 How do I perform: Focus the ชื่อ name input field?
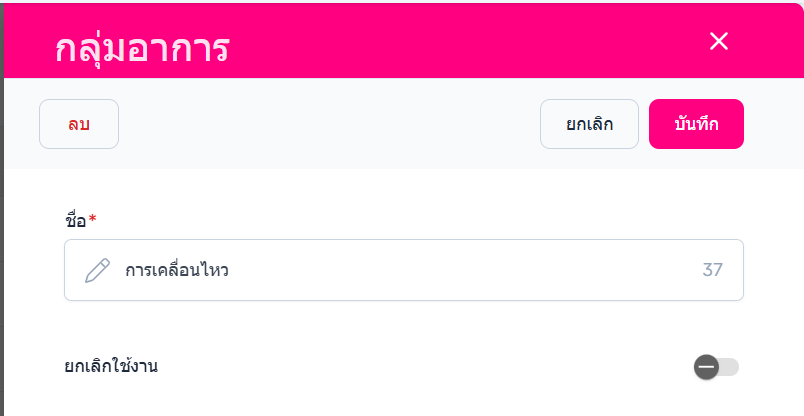(400, 270)
